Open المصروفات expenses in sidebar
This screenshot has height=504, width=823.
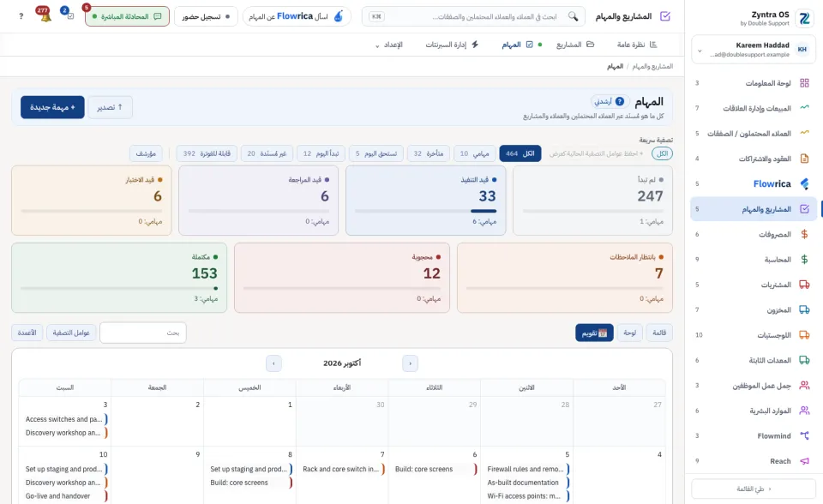point(753,234)
